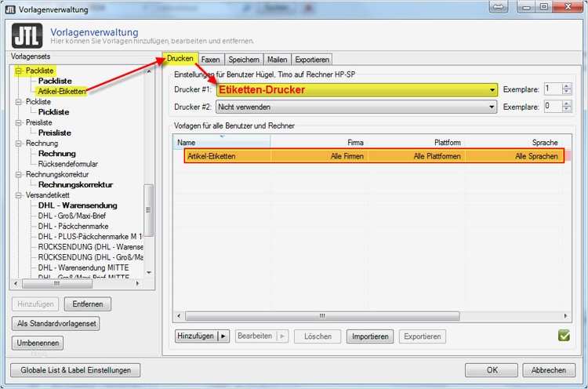Screen dimensions: 588x389
Task: Select the Artikel-Etiketten table row
Action: 374,156
